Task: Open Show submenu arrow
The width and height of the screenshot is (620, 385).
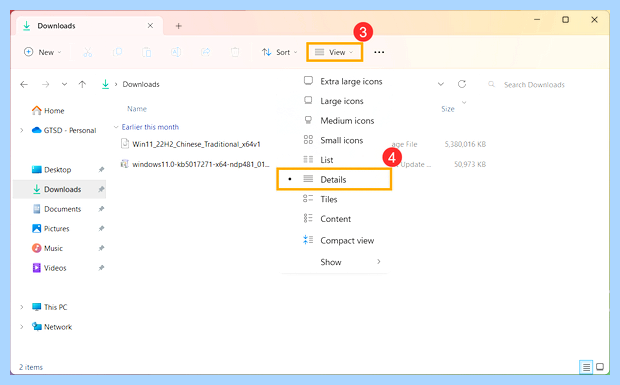Action: pyautogui.click(x=379, y=262)
